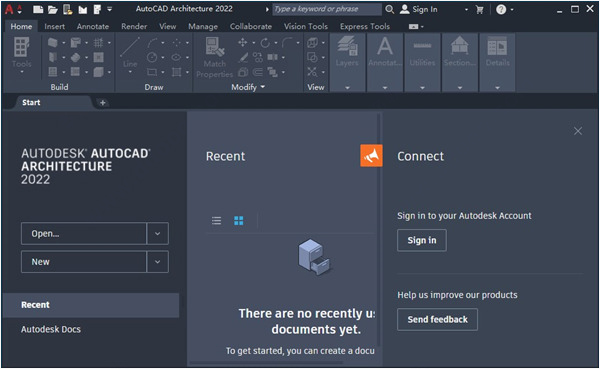The width and height of the screenshot is (600, 369).
Task: Open the Express Tools ribbon tab
Action: [x=365, y=26]
